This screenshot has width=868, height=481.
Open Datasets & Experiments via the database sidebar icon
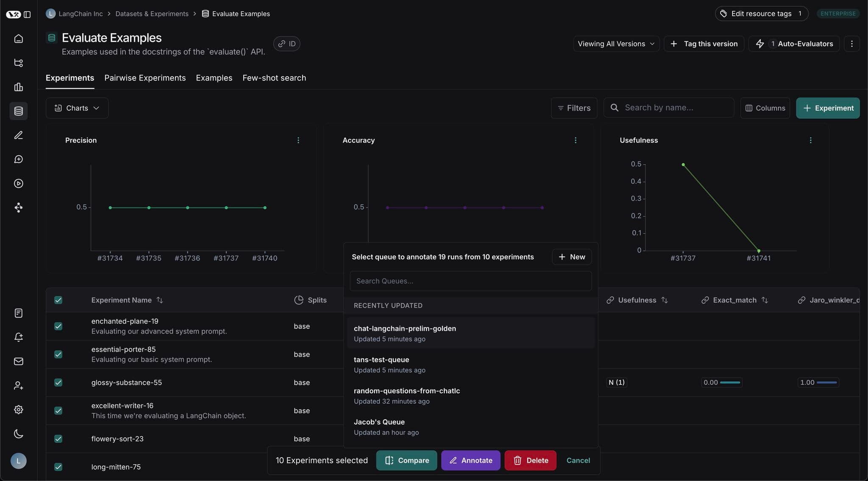pyautogui.click(x=18, y=111)
